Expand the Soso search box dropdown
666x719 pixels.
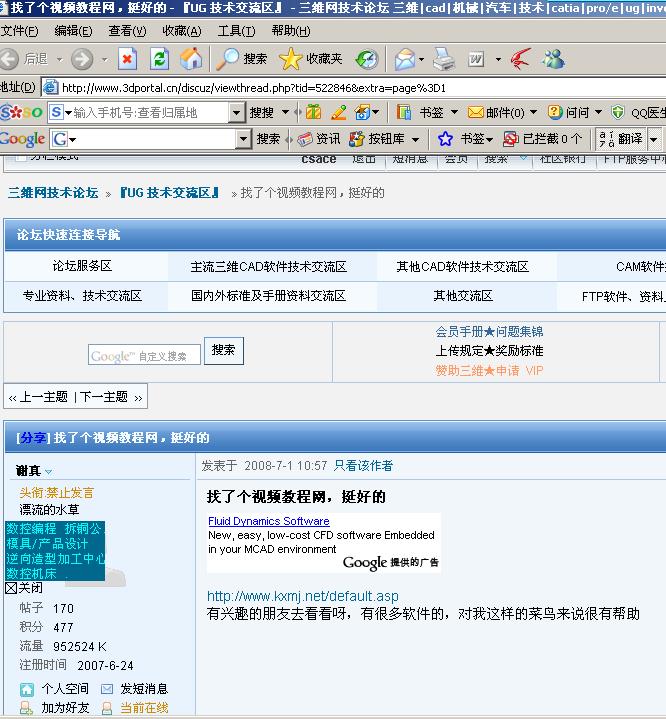point(236,112)
